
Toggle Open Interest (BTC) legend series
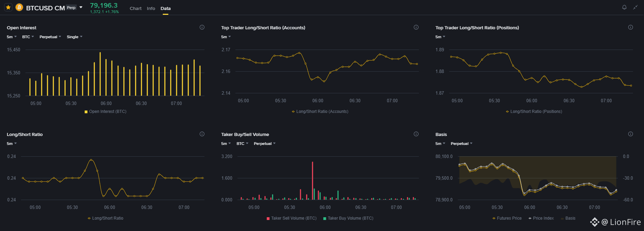click(105, 112)
